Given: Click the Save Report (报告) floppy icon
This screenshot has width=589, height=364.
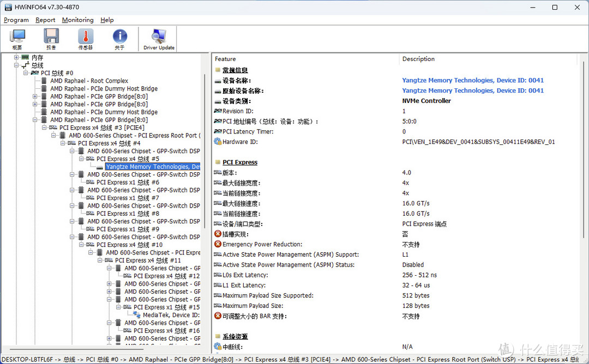Looking at the screenshot, I should (51, 37).
